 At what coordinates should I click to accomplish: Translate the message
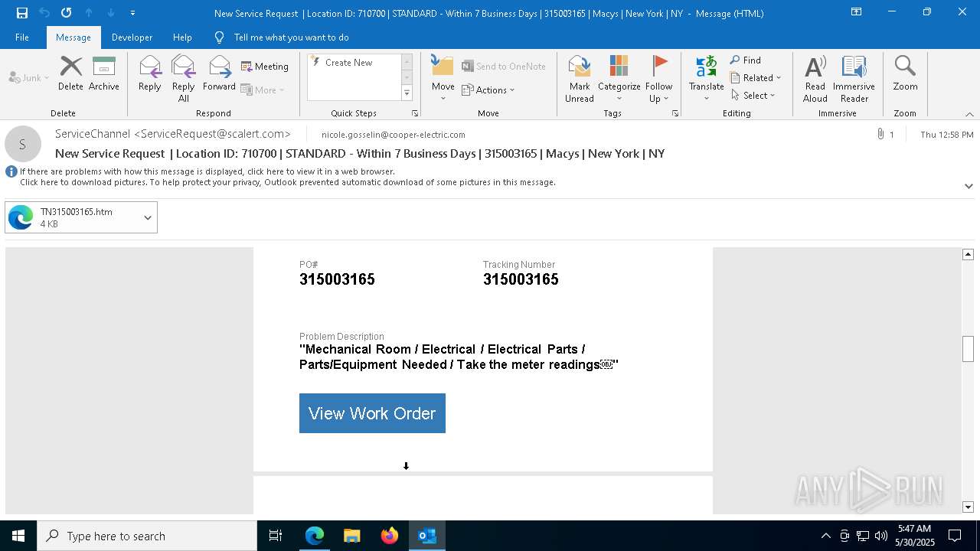706,78
